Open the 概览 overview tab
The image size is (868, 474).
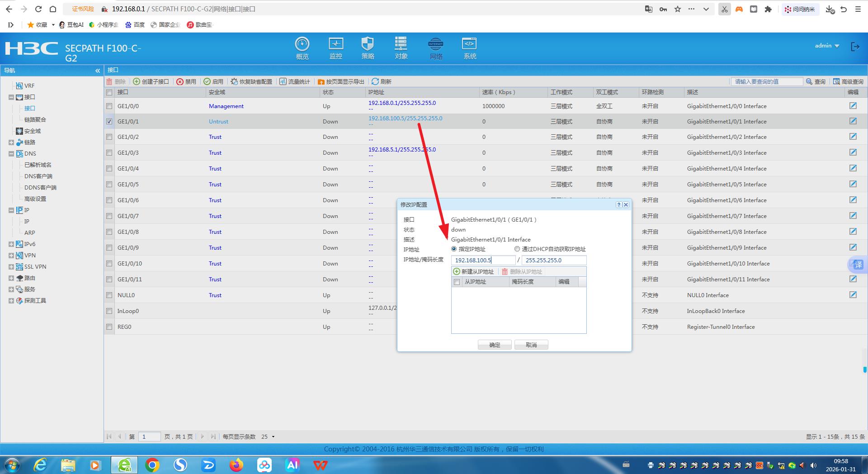pos(302,48)
